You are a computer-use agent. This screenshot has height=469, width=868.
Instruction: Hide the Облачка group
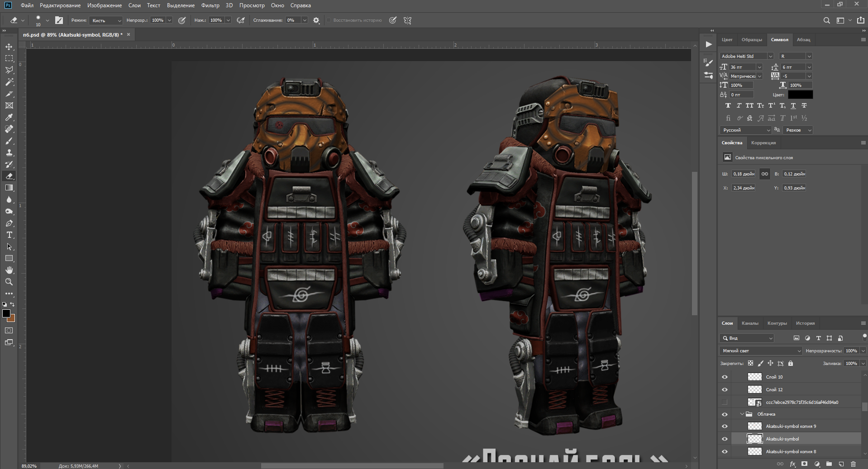click(x=725, y=414)
